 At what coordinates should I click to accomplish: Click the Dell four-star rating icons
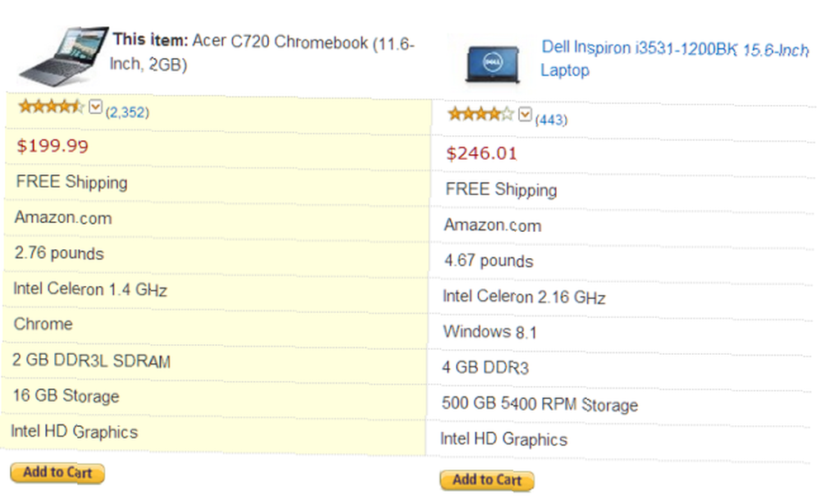(x=481, y=113)
